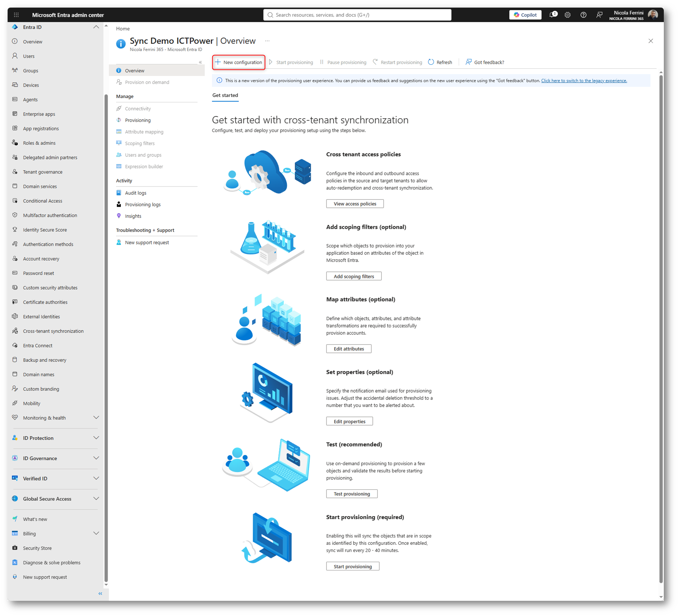Click the Test provisioning button
Image resolution: width=679 pixels, height=616 pixels.
pos(352,494)
